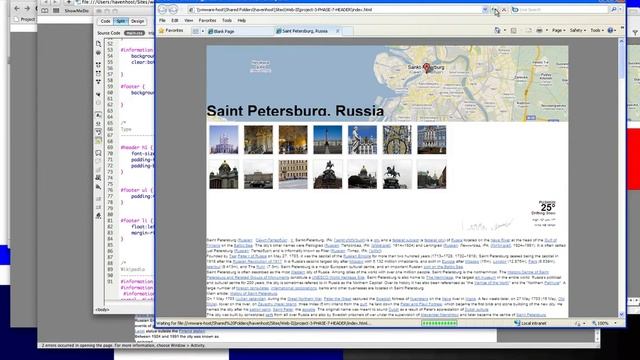
Task: Click the Local intranet zone indicator
Action: pos(530,323)
